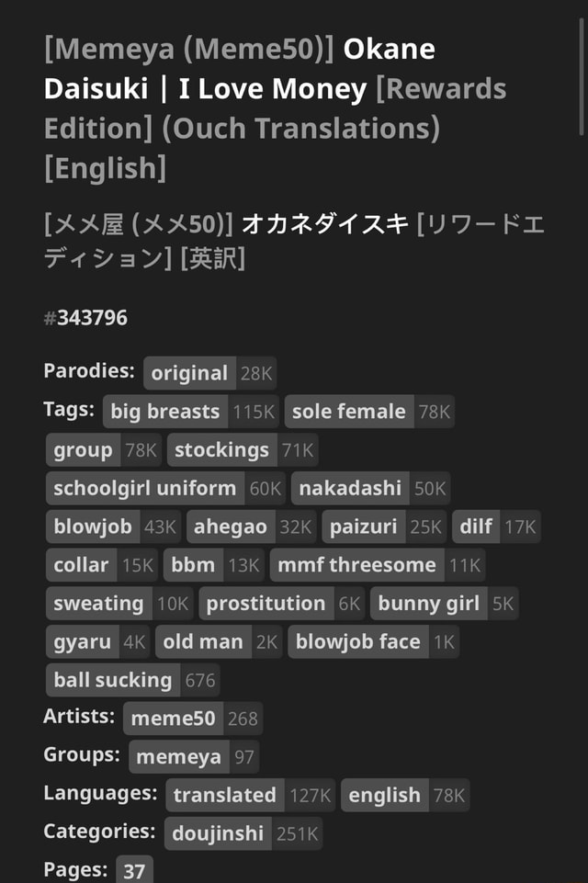Browse the 'prostitution' tag

(266, 604)
